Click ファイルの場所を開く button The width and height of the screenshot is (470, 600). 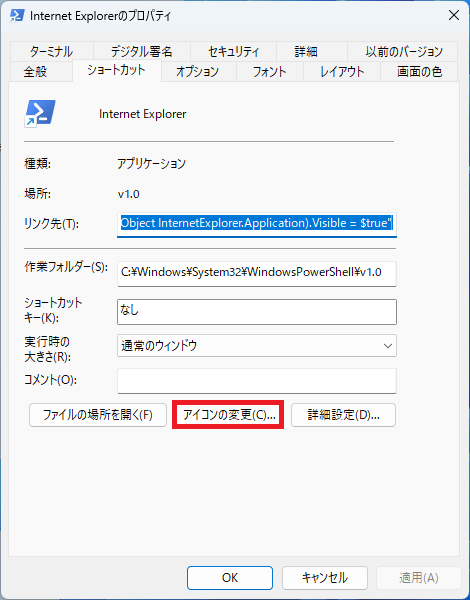click(x=98, y=415)
